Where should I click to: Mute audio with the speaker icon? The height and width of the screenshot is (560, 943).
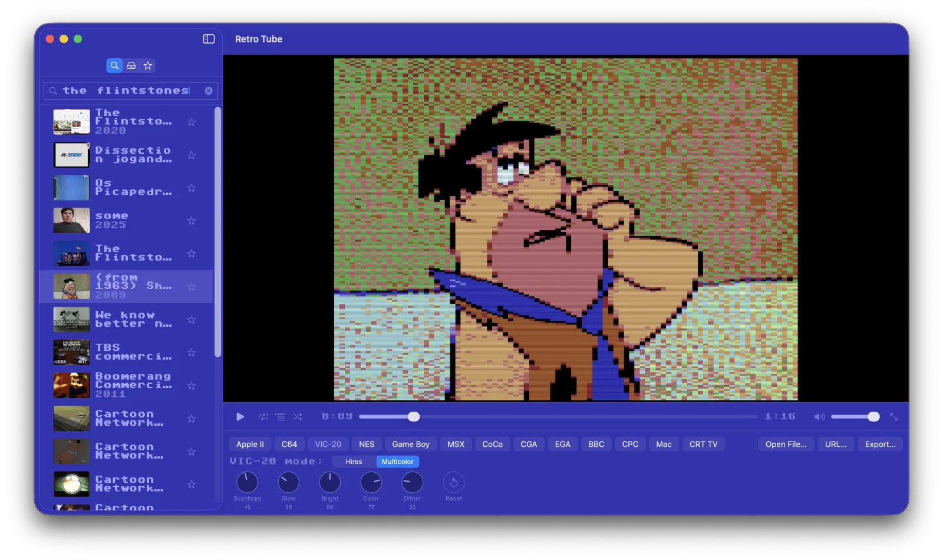(x=819, y=417)
